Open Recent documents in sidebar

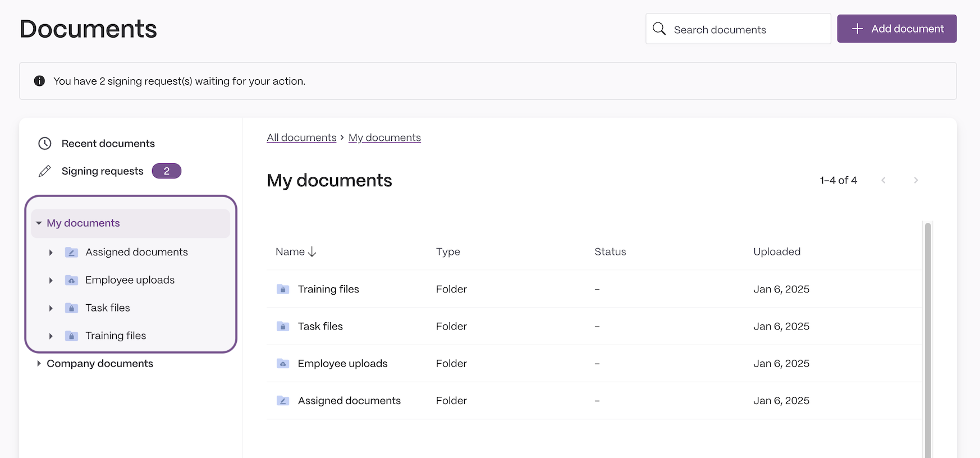(108, 144)
